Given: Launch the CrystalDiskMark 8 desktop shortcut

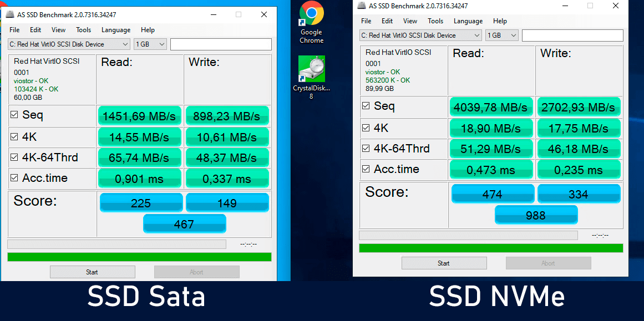Looking at the screenshot, I should (311, 78).
